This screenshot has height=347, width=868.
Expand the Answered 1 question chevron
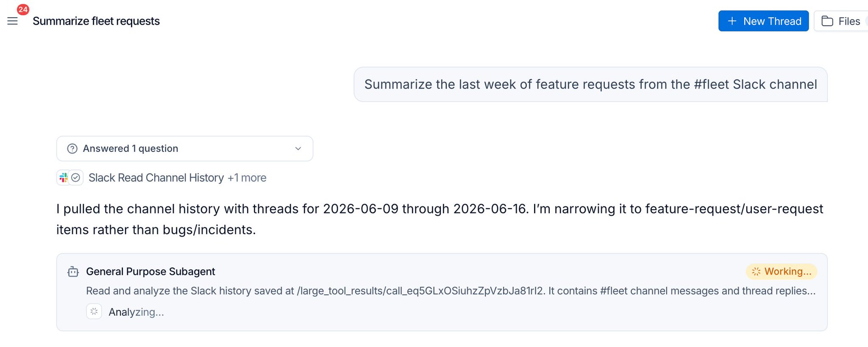pyautogui.click(x=298, y=149)
